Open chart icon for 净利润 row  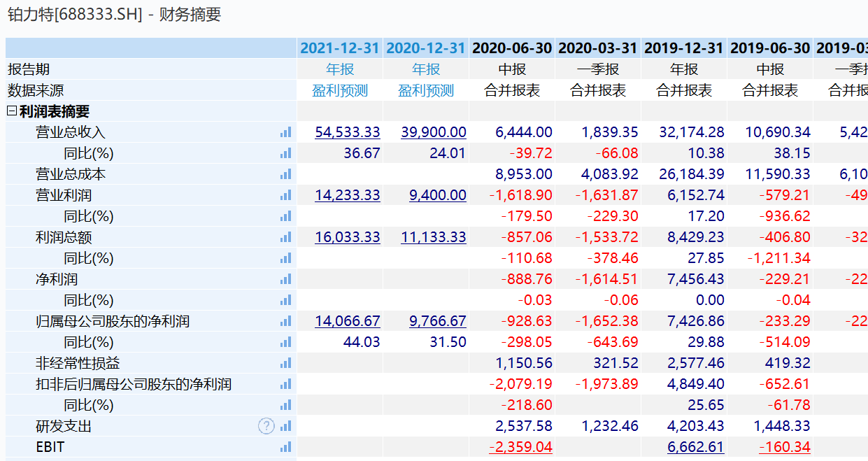tap(285, 279)
